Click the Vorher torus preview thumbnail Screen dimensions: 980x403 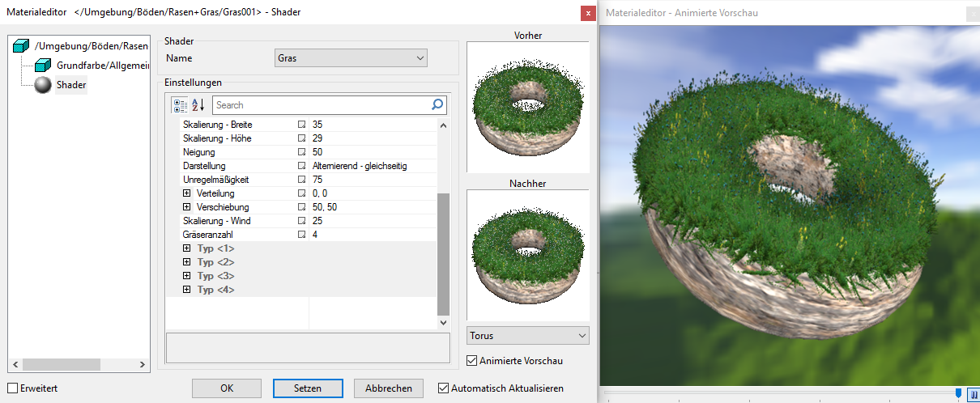(528, 107)
